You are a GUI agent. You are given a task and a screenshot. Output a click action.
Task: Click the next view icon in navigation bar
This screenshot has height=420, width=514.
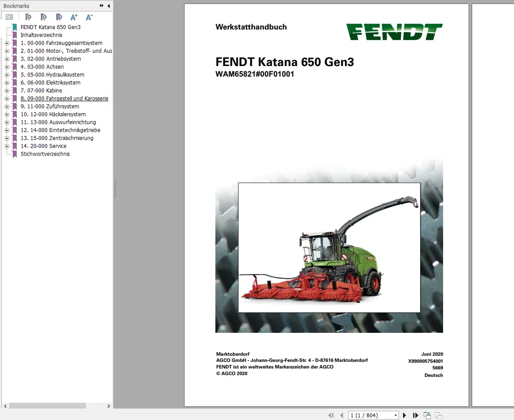(439, 416)
